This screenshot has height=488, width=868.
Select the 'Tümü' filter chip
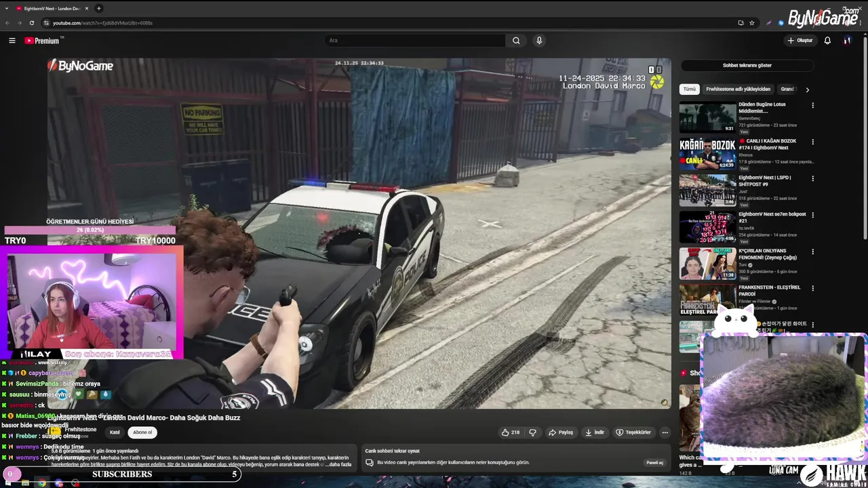689,89
